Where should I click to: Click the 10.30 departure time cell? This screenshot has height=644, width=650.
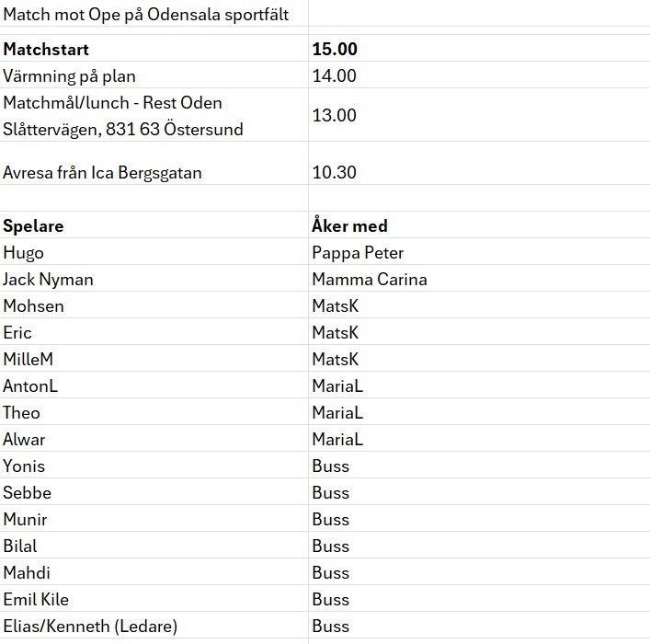(x=479, y=163)
